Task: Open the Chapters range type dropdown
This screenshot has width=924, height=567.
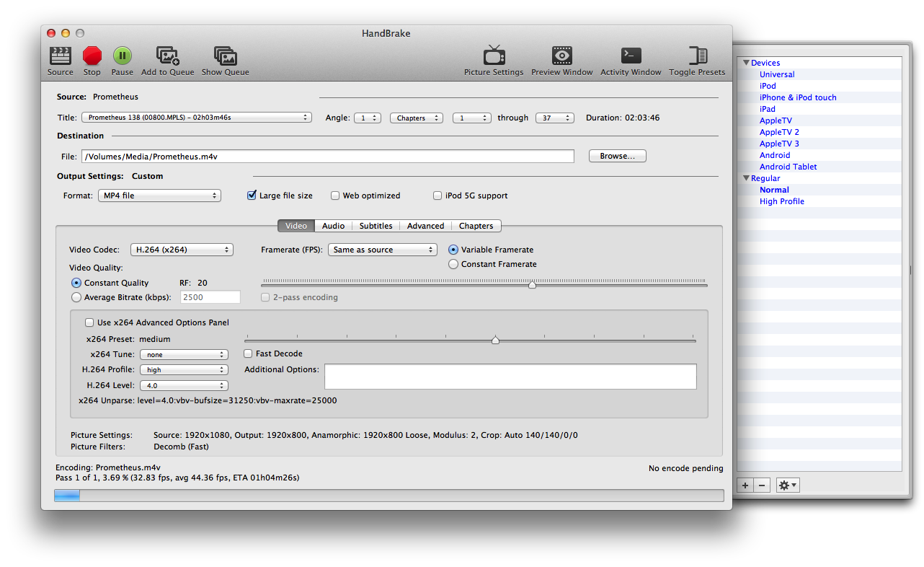Action: pyautogui.click(x=416, y=118)
